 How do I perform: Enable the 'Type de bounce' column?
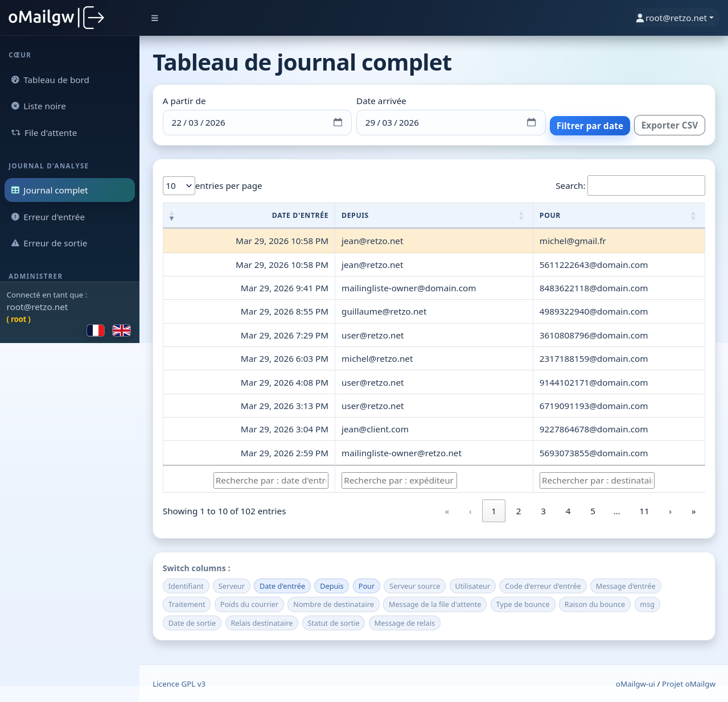point(523,604)
